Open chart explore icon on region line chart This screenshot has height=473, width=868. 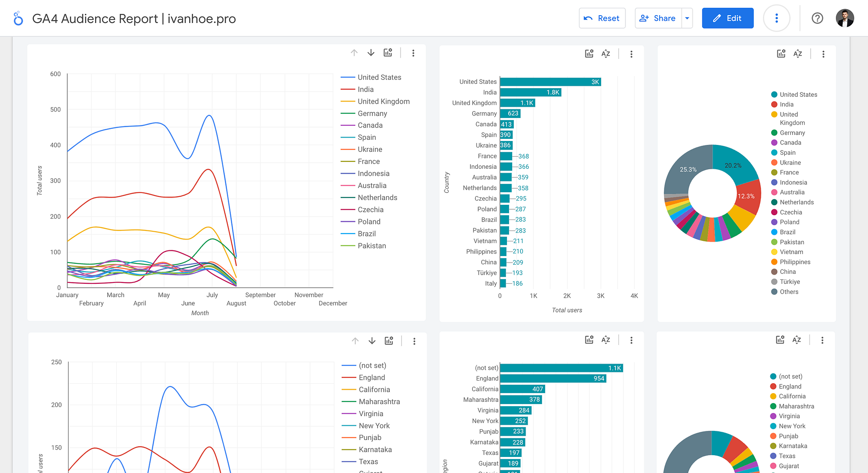pyautogui.click(x=389, y=341)
